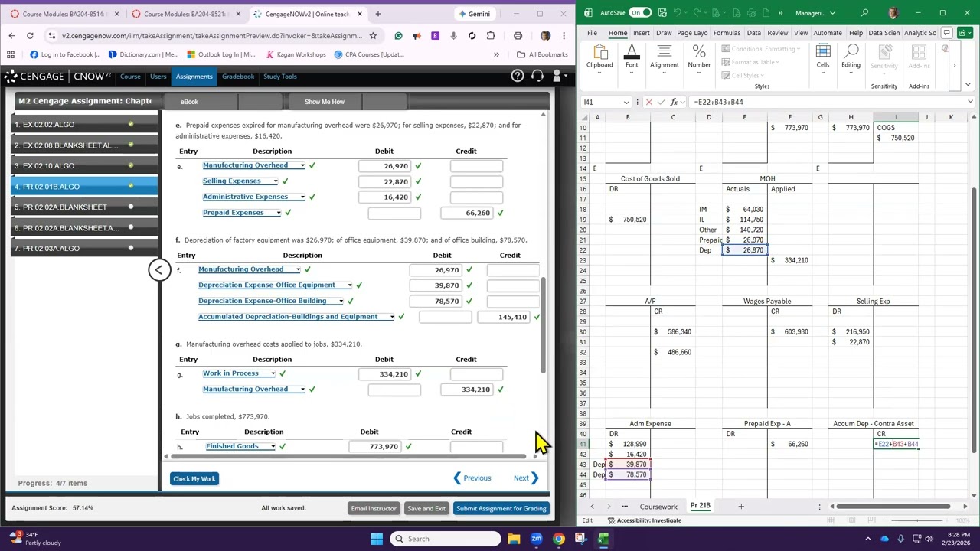Open Selling Expenses account dropdown

276,181
